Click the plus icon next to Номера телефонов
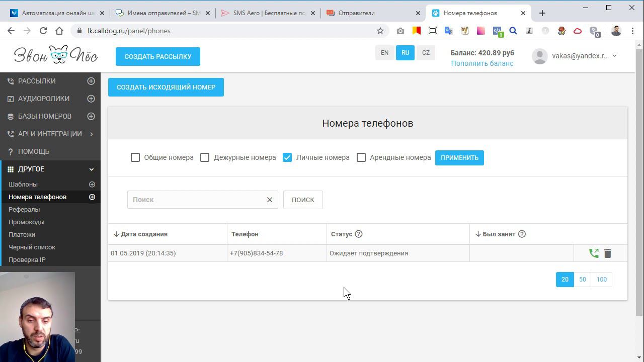The image size is (644, 362). (92, 197)
